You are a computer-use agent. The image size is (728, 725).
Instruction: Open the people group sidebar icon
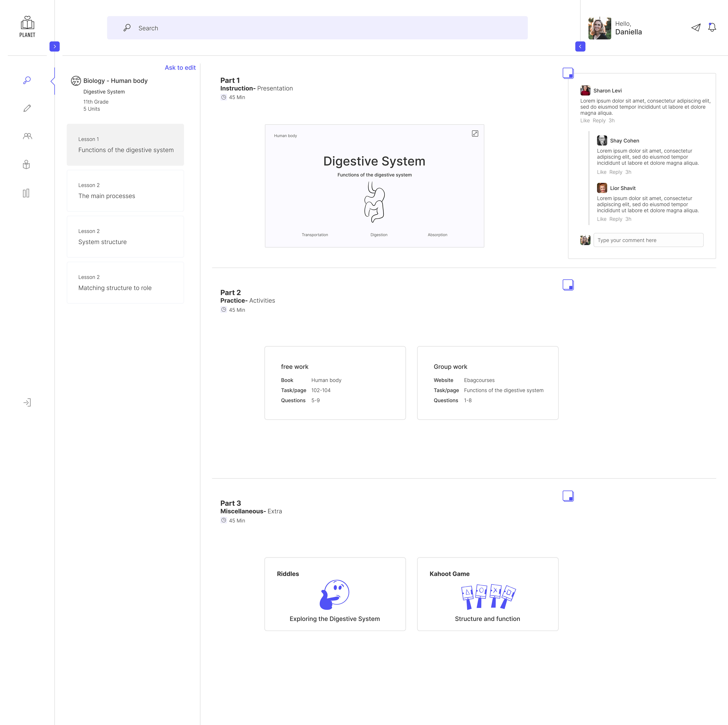point(27,136)
